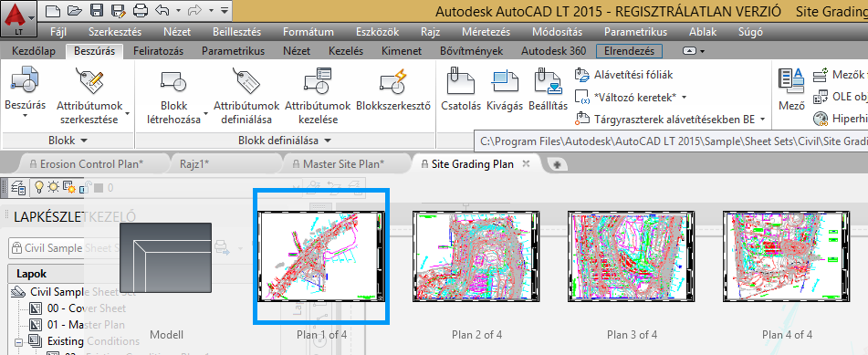
Task: Click the Attribútumok kezelése tool
Action: pyautogui.click(x=318, y=96)
